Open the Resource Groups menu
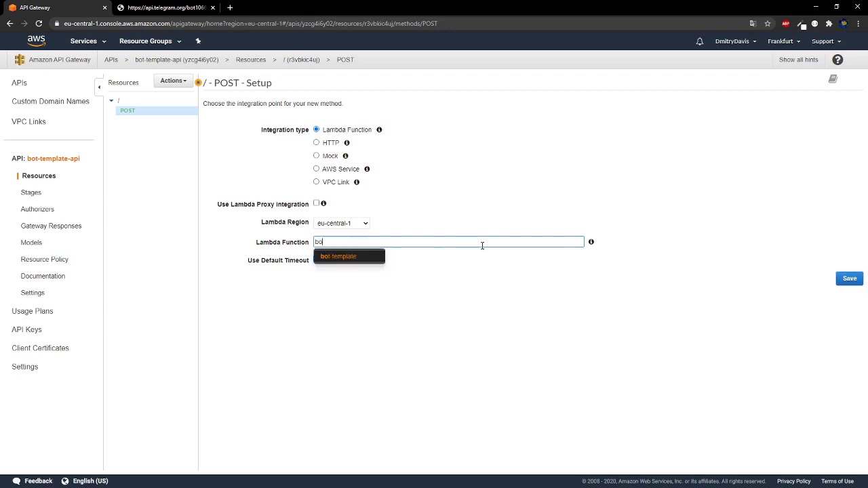The height and width of the screenshot is (488, 868). click(x=150, y=41)
